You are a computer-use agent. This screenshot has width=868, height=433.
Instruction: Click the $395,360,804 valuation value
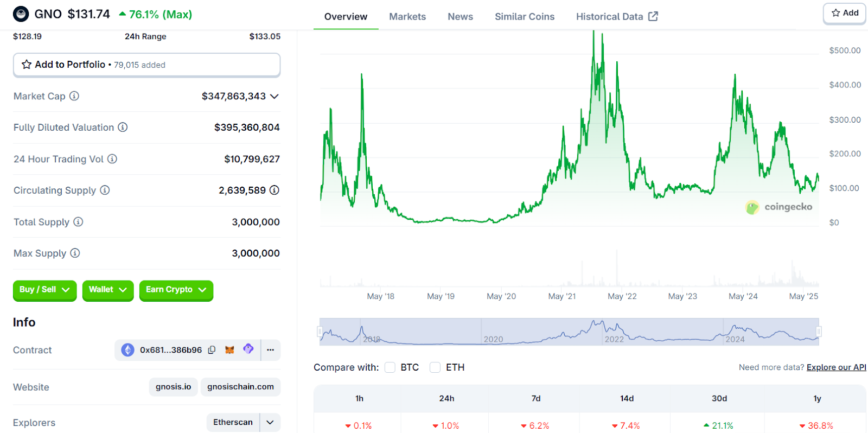coord(247,127)
